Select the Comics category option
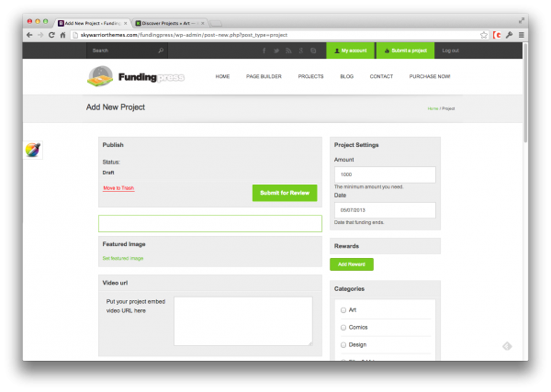 coord(343,328)
